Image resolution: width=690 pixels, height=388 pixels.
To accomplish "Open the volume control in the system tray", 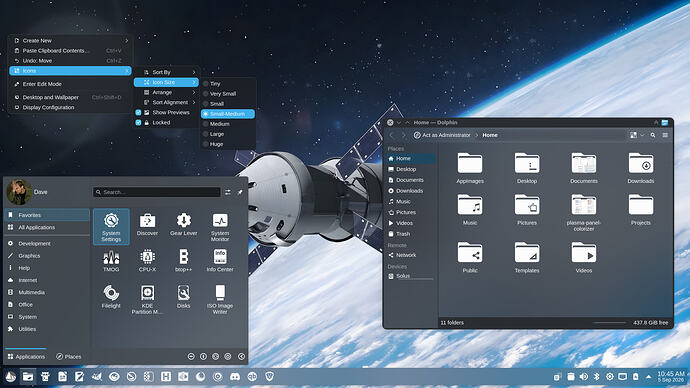I will [584, 377].
